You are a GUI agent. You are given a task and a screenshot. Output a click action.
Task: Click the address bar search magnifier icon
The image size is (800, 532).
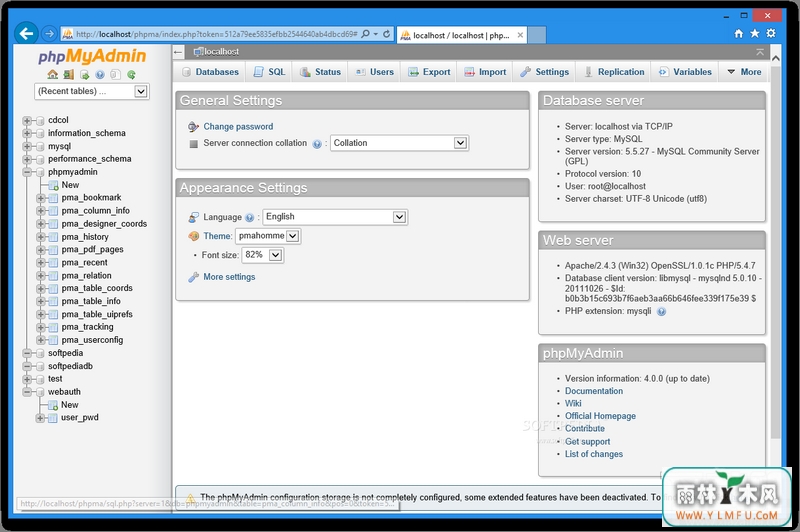(365, 34)
